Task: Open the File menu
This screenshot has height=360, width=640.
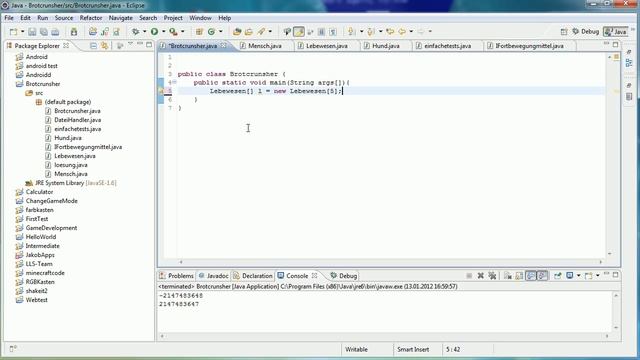Action: click(9, 18)
